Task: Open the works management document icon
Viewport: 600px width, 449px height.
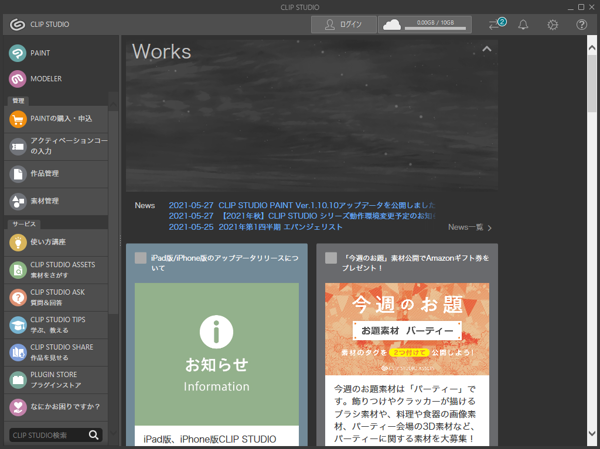Action: tap(18, 174)
